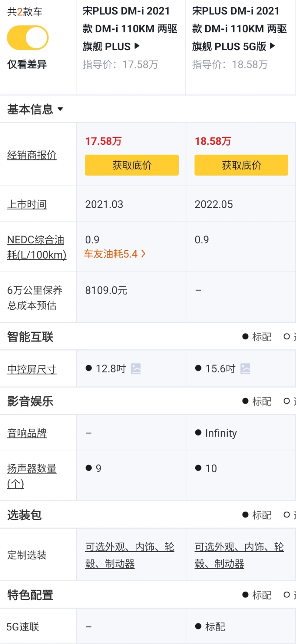Toggle the 仅看差异 switch
Viewport: 296px width, 644px height.
click(x=28, y=38)
